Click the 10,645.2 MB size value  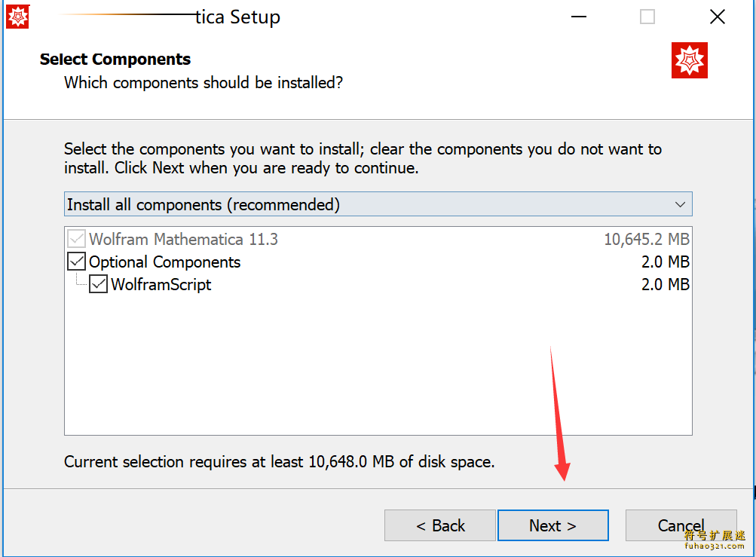[x=647, y=239]
